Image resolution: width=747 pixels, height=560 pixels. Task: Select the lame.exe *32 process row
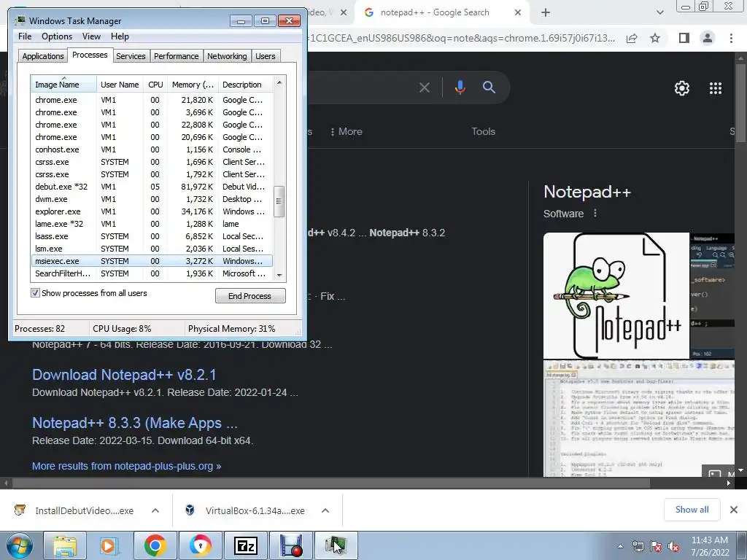(x=152, y=224)
